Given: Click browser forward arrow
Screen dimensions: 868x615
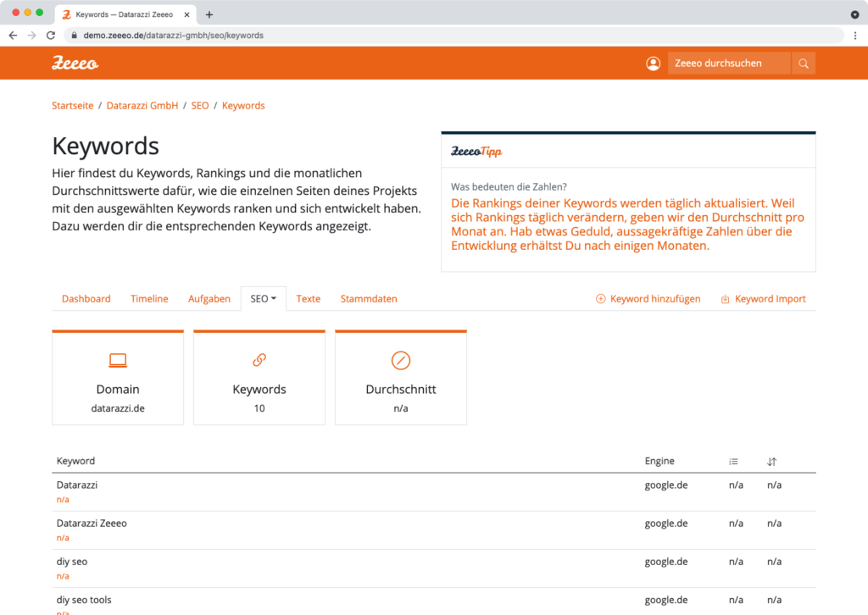Looking at the screenshot, I should coord(32,36).
